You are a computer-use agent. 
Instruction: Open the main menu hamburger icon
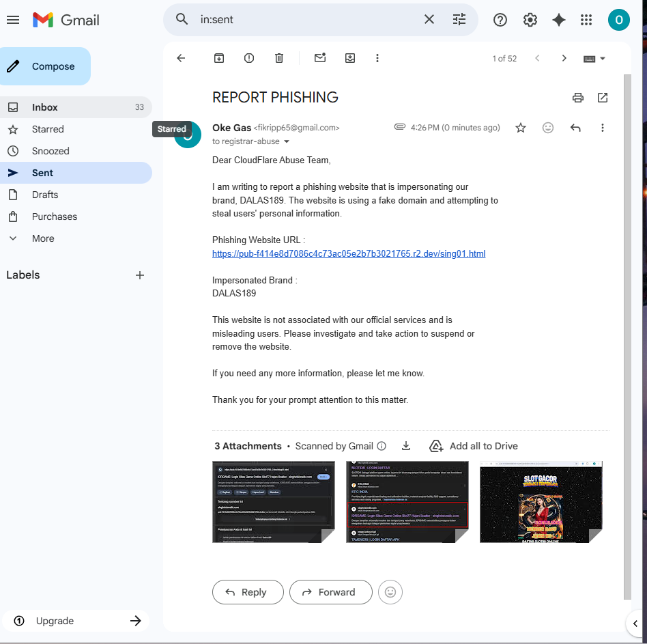coord(13,20)
